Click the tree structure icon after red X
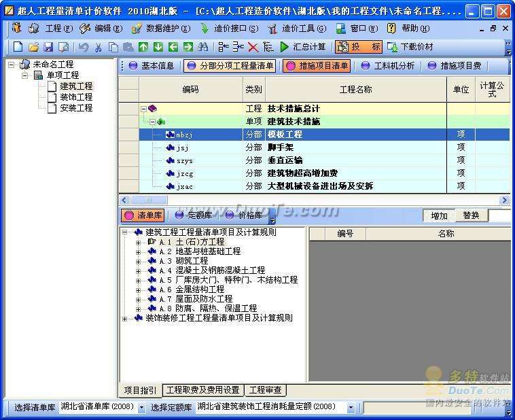Screen dimensions: 515x420 point(268,47)
